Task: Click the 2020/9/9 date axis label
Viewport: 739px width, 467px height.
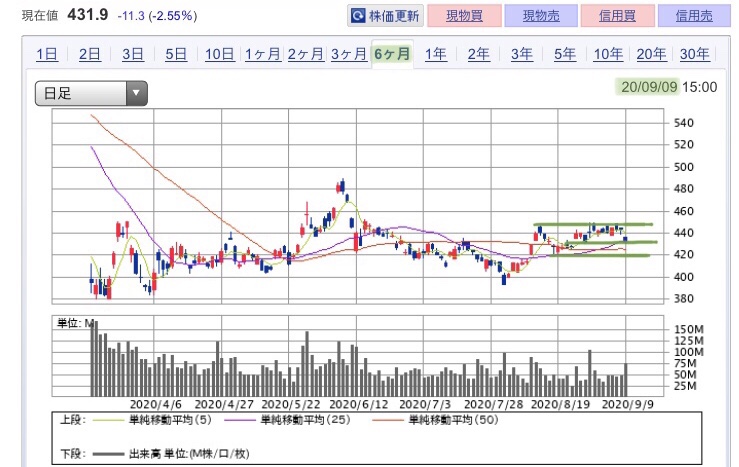Action: (628, 404)
